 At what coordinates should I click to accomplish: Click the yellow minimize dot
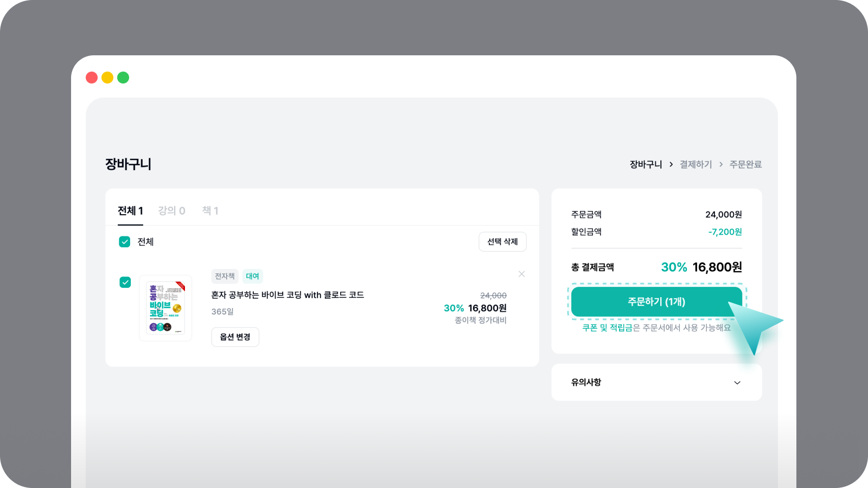[x=107, y=78]
